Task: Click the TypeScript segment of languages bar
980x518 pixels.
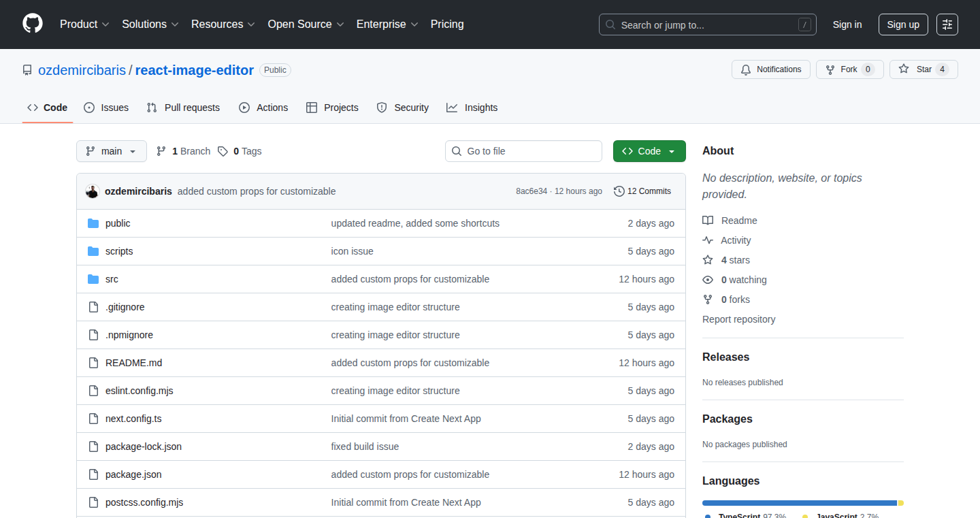Action: coord(800,503)
